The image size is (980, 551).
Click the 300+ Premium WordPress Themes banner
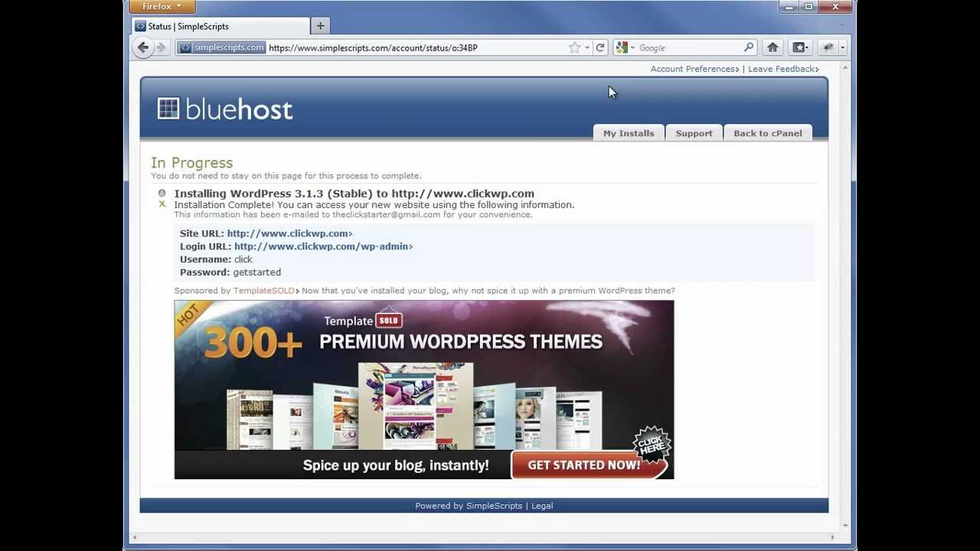[x=424, y=390]
